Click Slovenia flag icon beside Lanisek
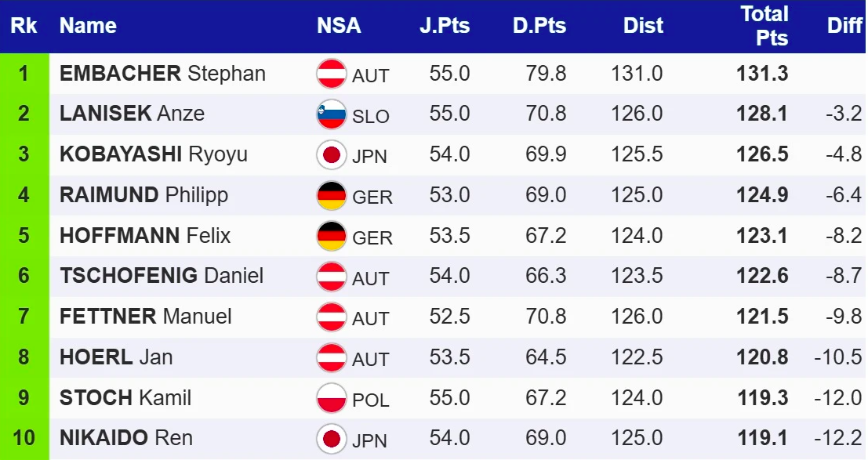 [x=331, y=114]
